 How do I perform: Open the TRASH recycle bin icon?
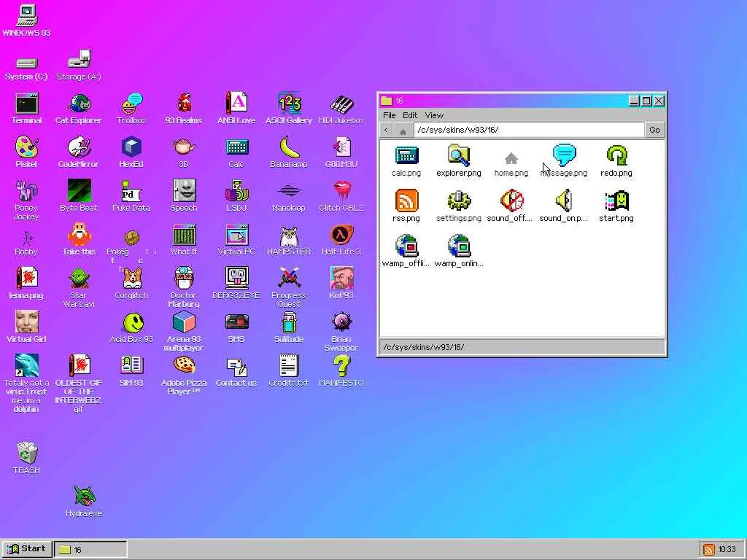click(x=27, y=458)
